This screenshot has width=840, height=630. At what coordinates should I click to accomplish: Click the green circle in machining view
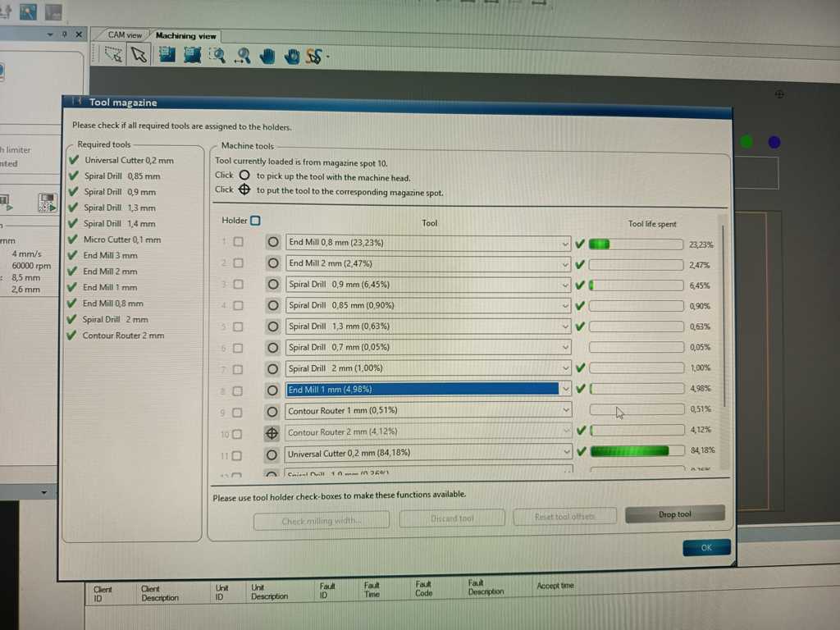pos(746,142)
